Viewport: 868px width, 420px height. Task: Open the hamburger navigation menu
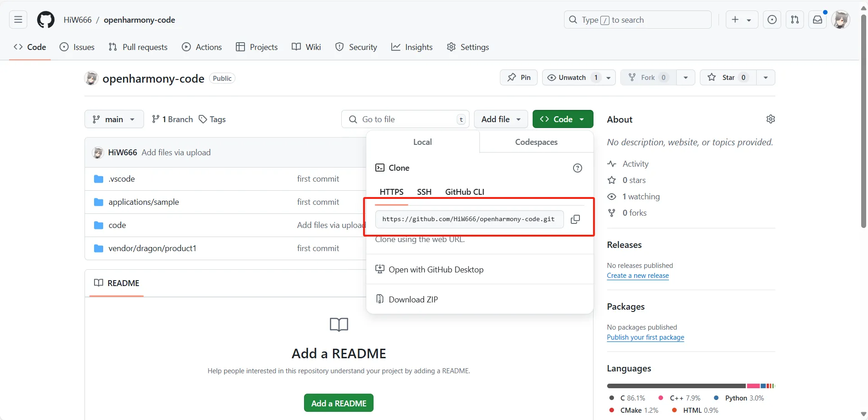click(18, 20)
